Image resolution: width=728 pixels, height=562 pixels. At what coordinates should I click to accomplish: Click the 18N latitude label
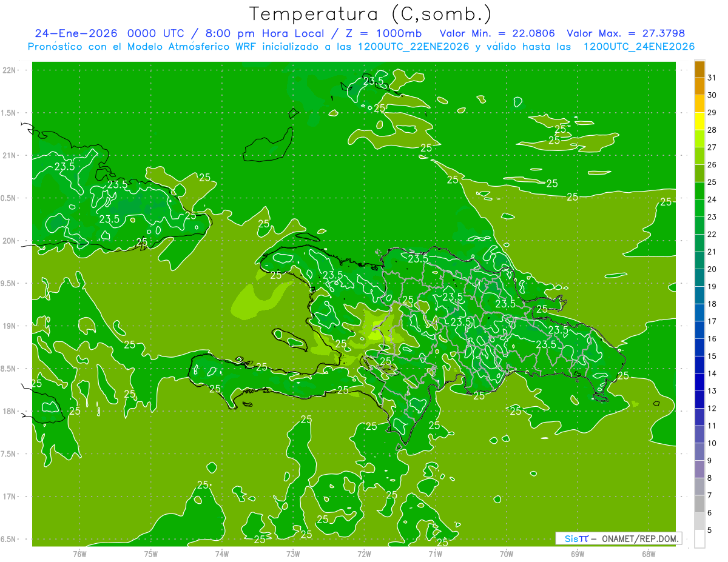coord(10,412)
